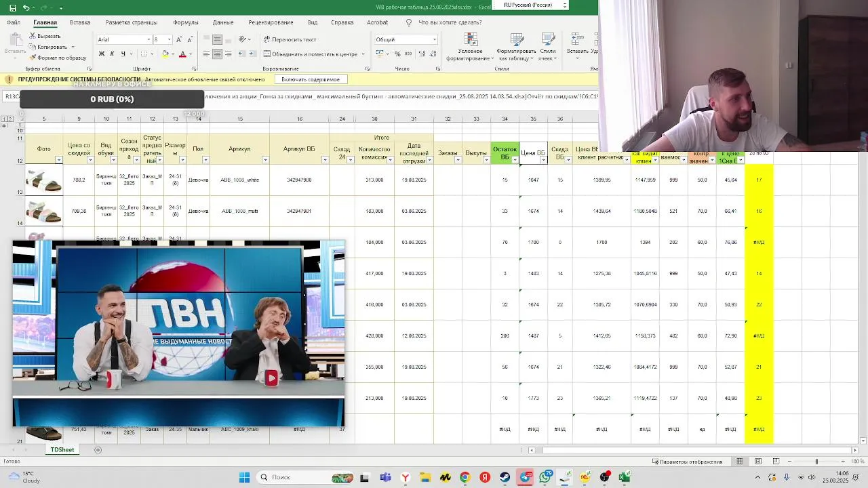
Task: Increase font size with the larger A
Action: tap(179, 39)
